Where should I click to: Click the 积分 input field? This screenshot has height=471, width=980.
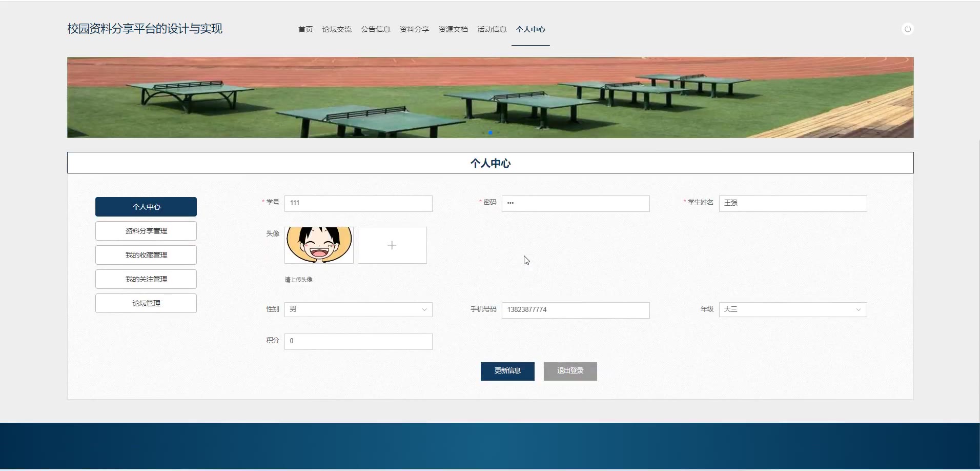click(358, 341)
